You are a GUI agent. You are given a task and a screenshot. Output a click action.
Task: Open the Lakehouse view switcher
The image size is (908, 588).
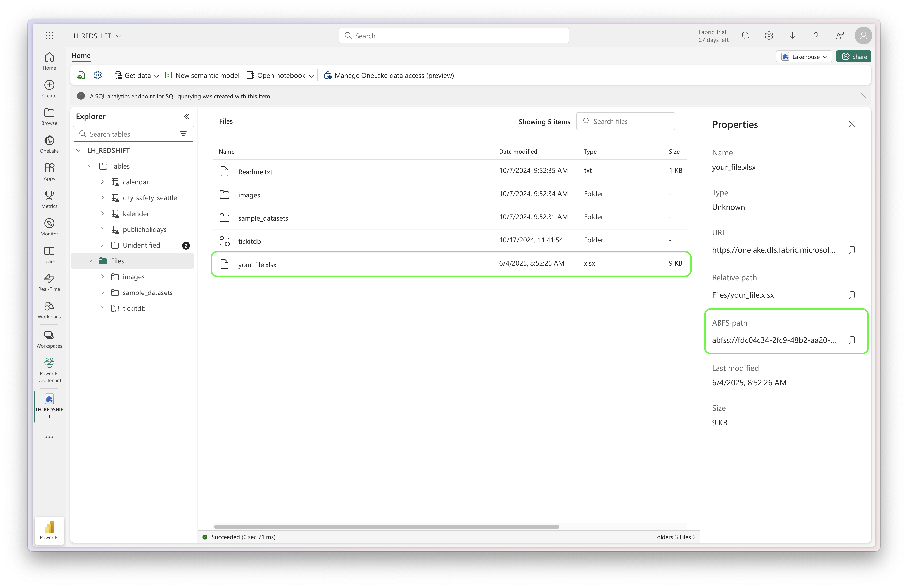tap(804, 56)
